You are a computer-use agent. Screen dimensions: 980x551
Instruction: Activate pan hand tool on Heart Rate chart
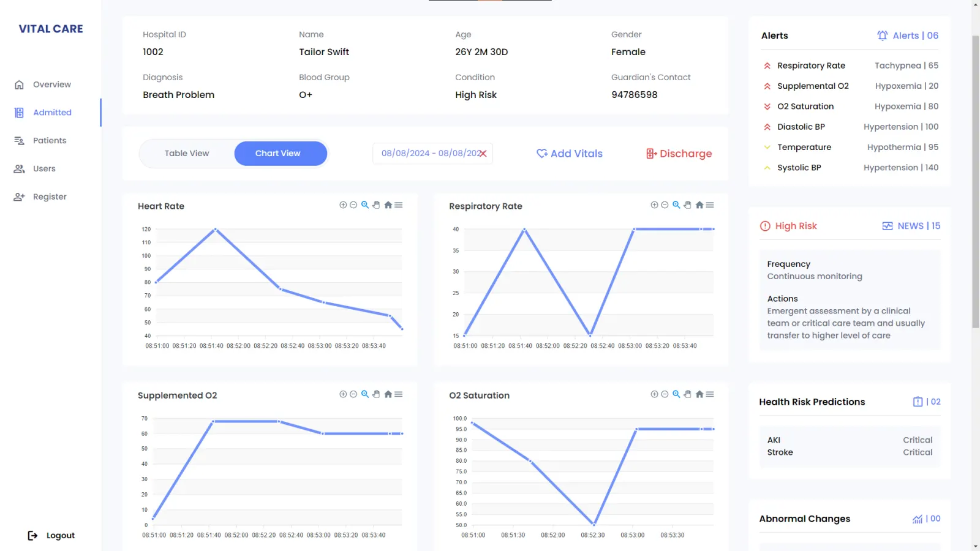[376, 205]
